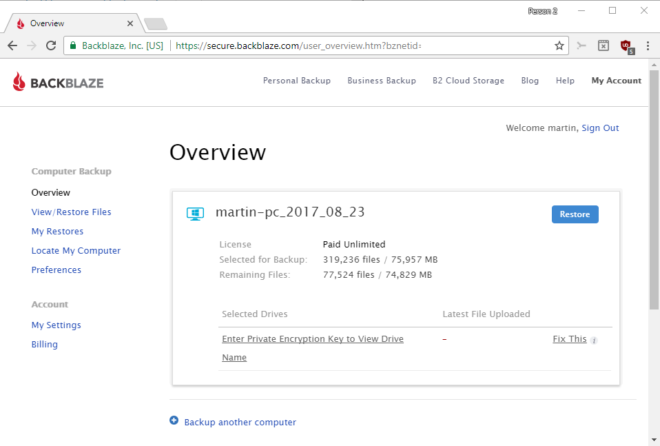The height and width of the screenshot is (446, 660).
Task: Reload the page with the refresh icon
Action: point(51,45)
